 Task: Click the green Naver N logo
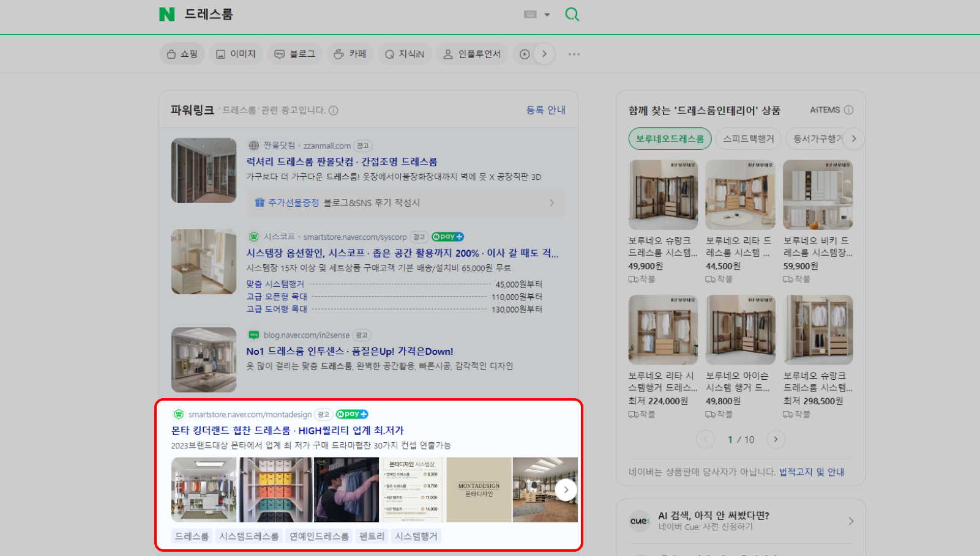pyautogui.click(x=166, y=14)
